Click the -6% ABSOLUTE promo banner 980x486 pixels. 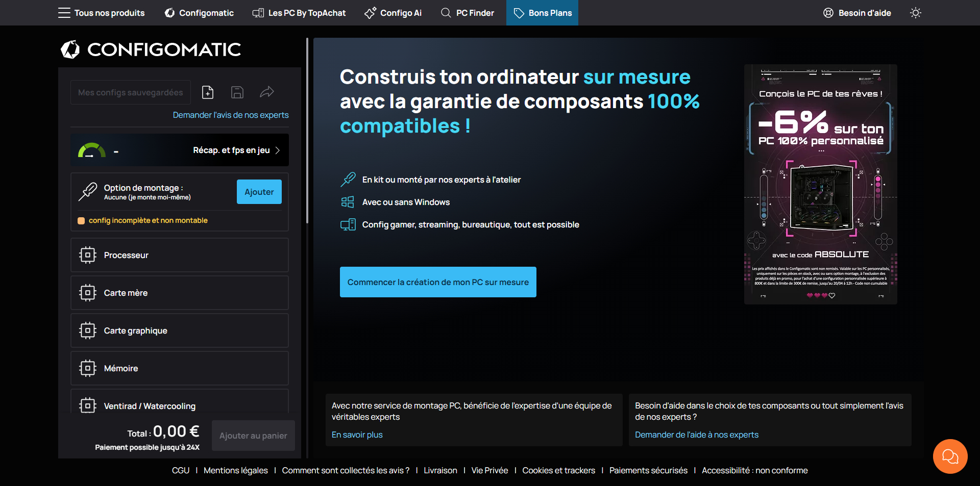(821, 185)
